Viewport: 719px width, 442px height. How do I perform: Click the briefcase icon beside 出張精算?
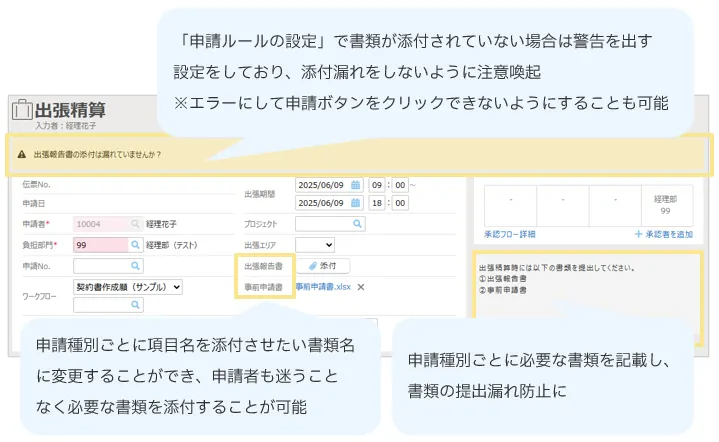[x=20, y=111]
